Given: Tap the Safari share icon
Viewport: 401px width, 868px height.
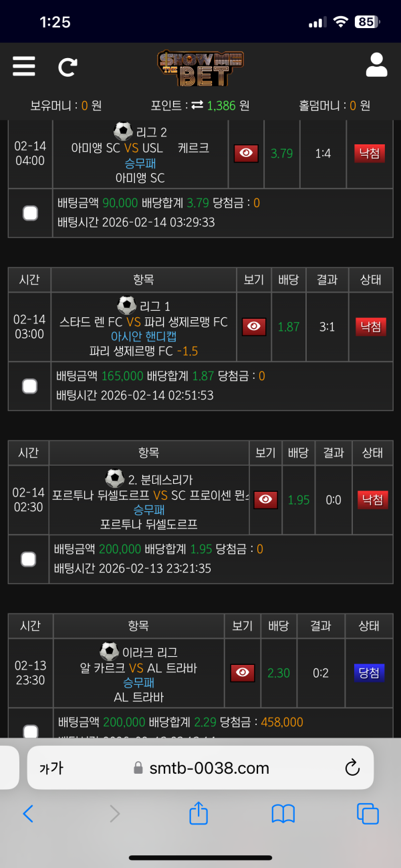Looking at the screenshot, I should click(198, 813).
